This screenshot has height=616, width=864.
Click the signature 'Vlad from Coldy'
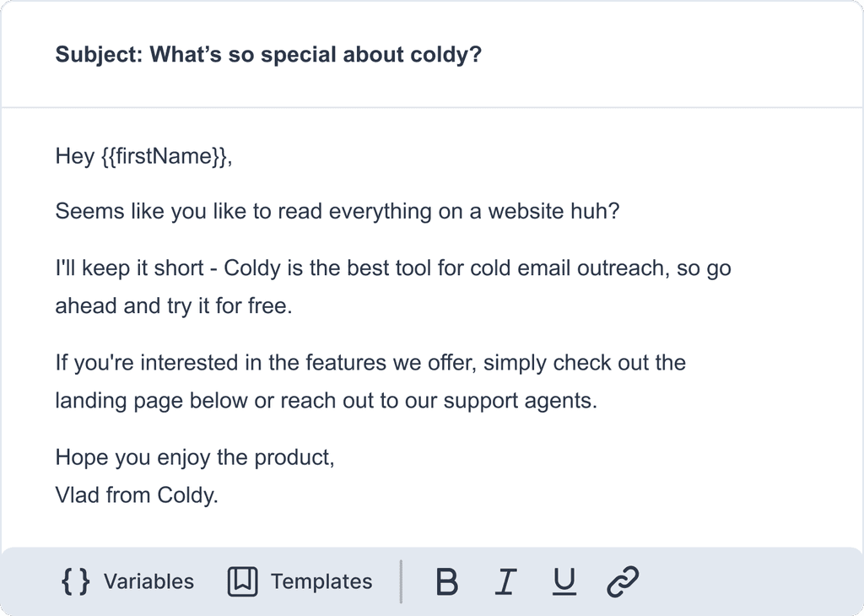[135, 495]
